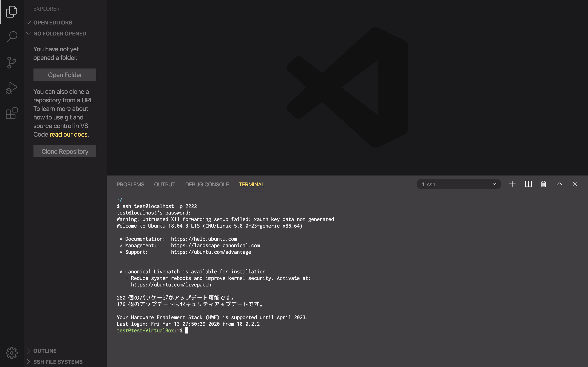Screen dimensions: 588x367
Task: Expand the SSH File Systems section
Action: (58, 362)
